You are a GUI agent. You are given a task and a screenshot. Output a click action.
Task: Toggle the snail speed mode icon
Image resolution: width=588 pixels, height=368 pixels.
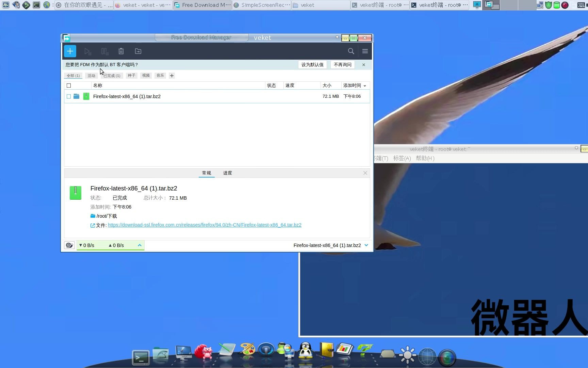pyautogui.click(x=69, y=245)
